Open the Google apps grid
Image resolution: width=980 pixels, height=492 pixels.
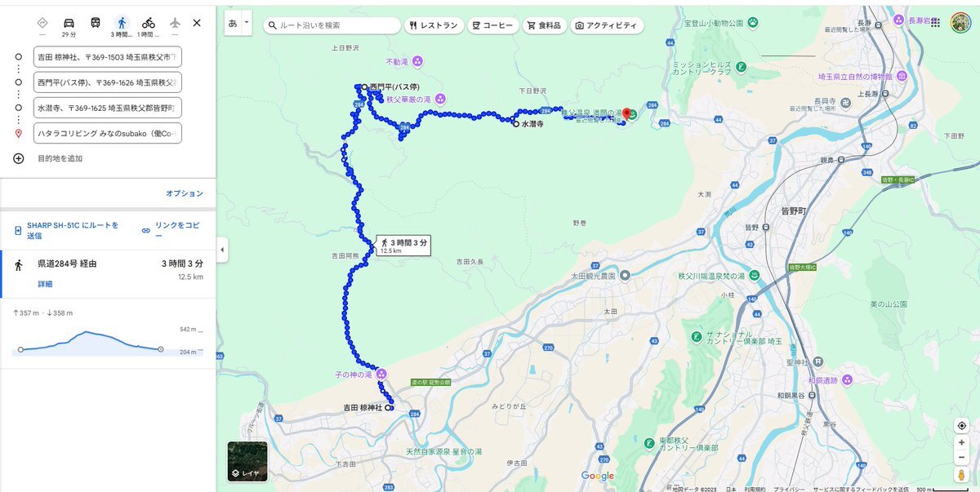point(935,23)
